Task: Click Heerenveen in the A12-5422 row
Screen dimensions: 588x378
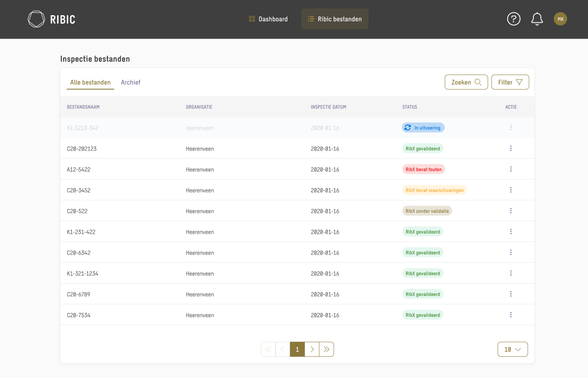Action: [x=200, y=170]
